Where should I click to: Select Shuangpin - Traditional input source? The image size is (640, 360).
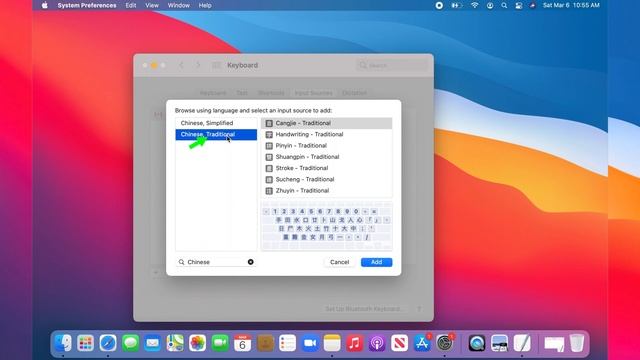[x=327, y=157]
